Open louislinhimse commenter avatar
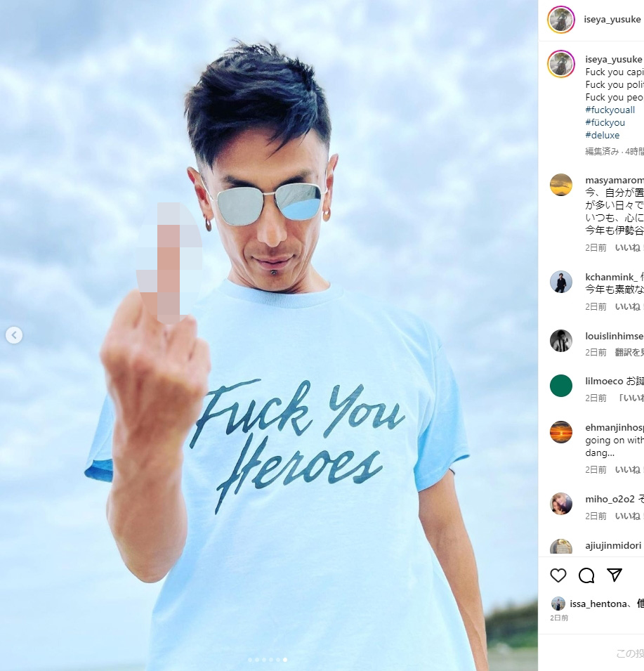The image size is (644, 671). point(560,341)
